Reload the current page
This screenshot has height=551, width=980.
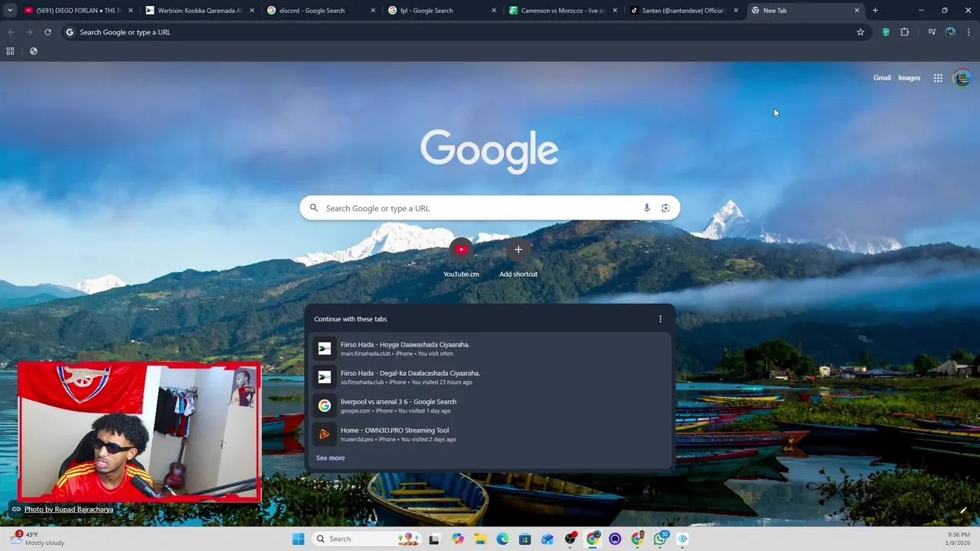47,32
